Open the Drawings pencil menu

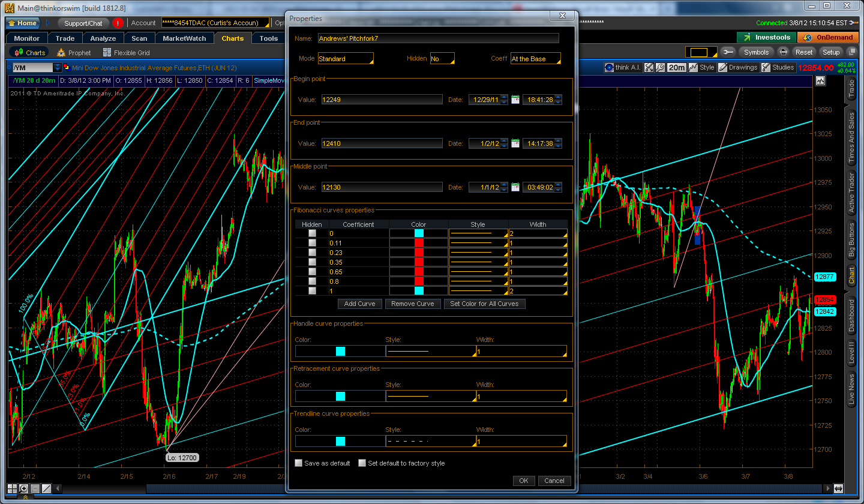738,68
